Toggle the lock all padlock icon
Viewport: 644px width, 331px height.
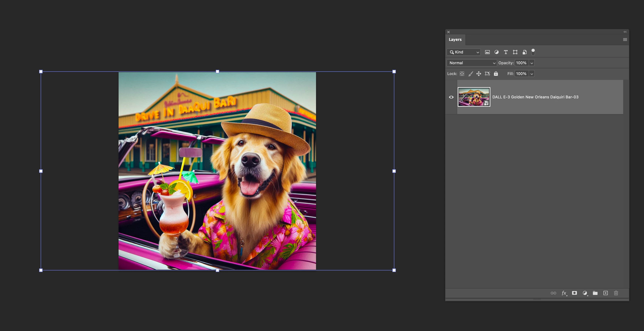point(496,73)
